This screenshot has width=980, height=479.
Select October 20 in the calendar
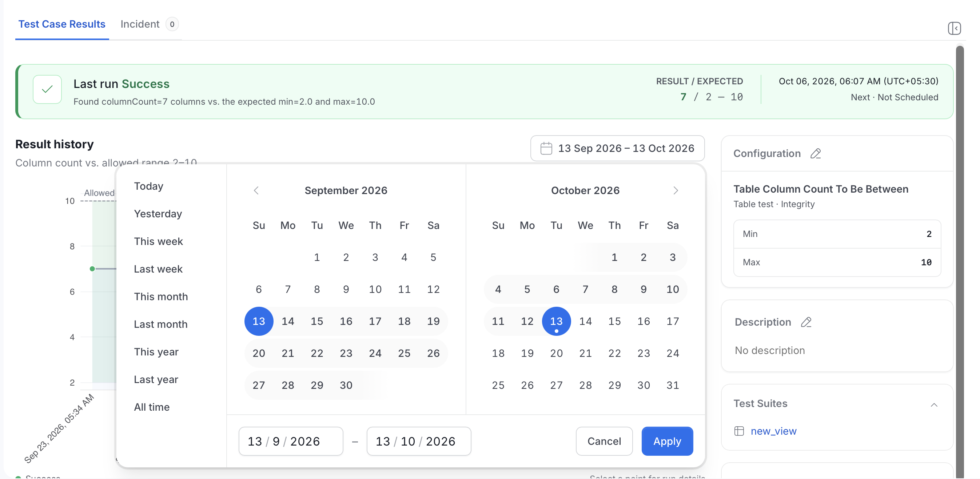point(556,353)
